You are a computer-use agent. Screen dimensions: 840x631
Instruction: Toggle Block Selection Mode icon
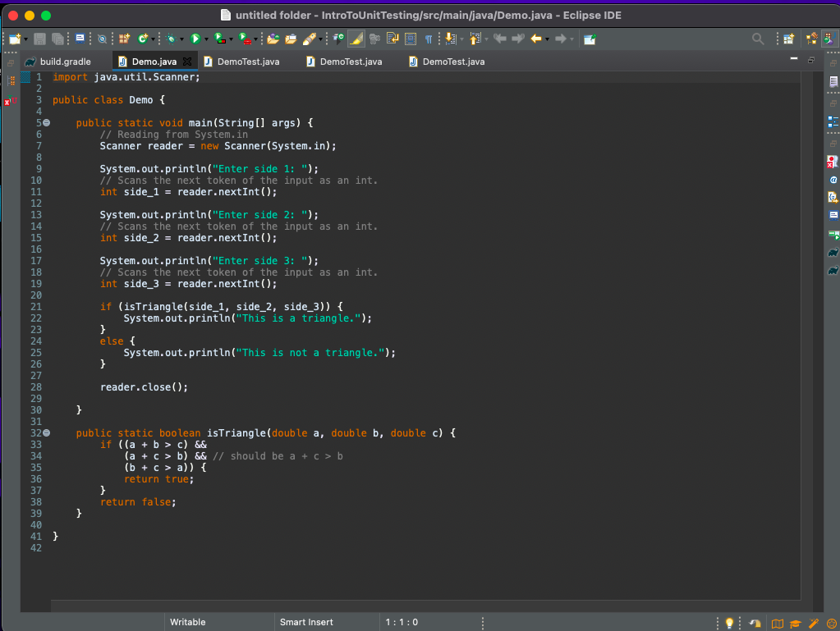[x=411, y=39]
